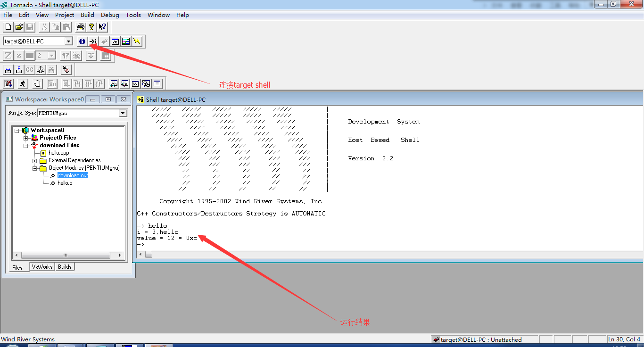Open the View menu

[42, 15]
